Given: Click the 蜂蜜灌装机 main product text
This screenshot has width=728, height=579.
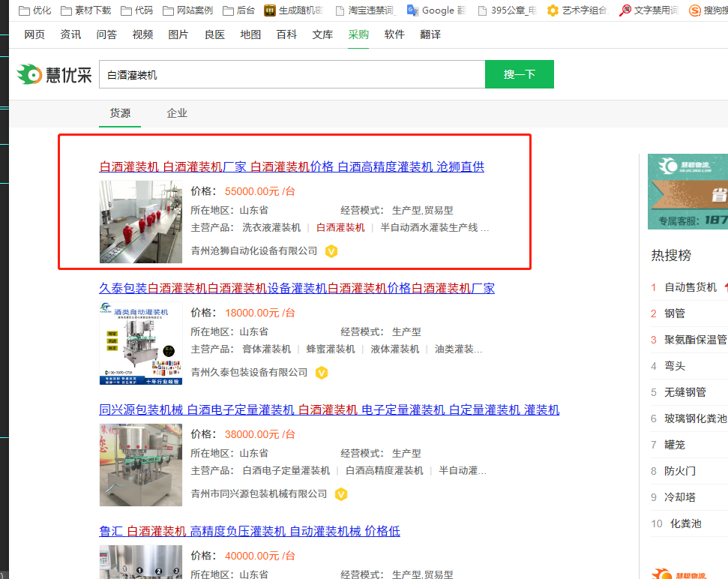Looking at the screenshot, I should tap(331, 349).
